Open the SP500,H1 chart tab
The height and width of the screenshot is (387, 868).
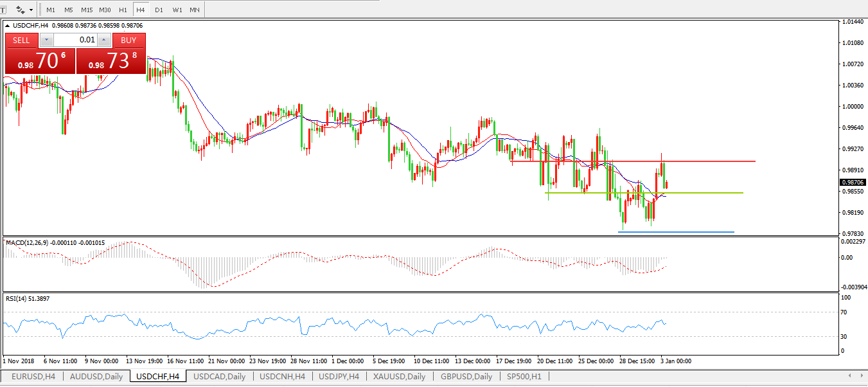[x=524, y=376]
